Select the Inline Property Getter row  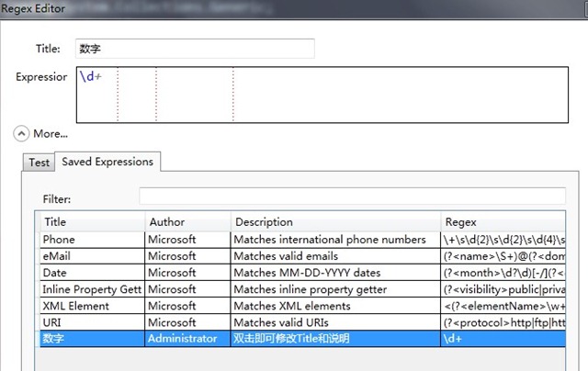90,289
